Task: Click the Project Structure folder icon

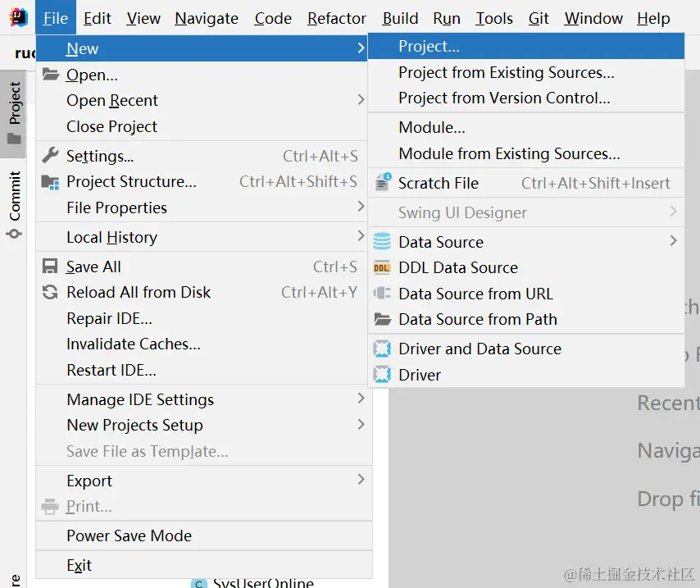Action: (x=50, y=182)
